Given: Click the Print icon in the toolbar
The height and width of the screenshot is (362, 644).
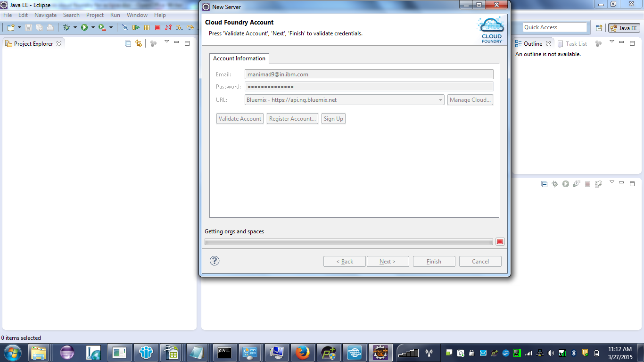Looking at the screenshot, I should (50, 27).
